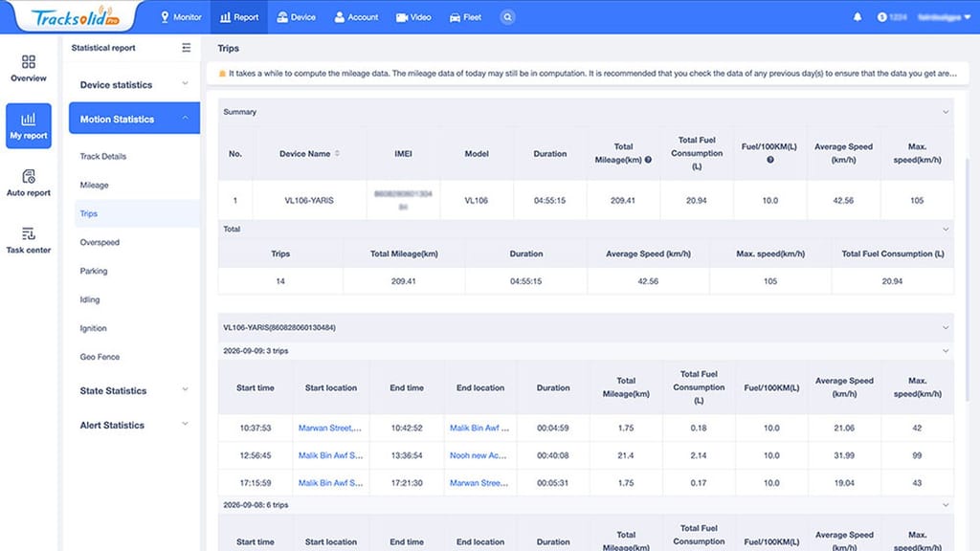The width and height of the screenshot is (980, 551).
Task: Click Total Mileage help icon in Summary
Action: [x=648, y=160]
